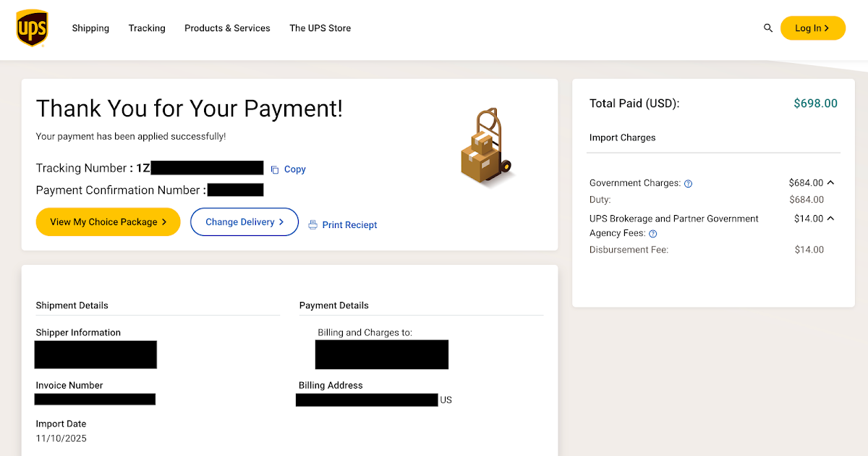
Task: Click the Copy link text
Action: (294, 169)
